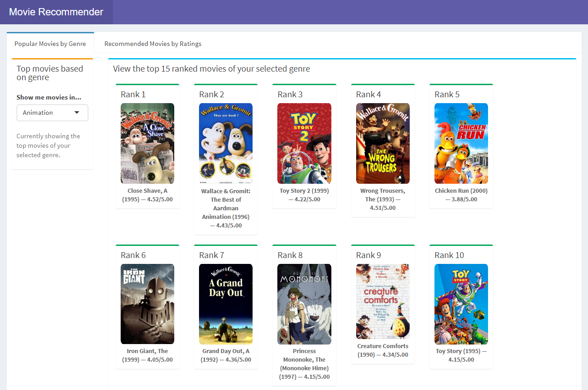This screenshot has width=588, height=390.
Task: Click the Rank 3 heading
Action: (290, 95)
